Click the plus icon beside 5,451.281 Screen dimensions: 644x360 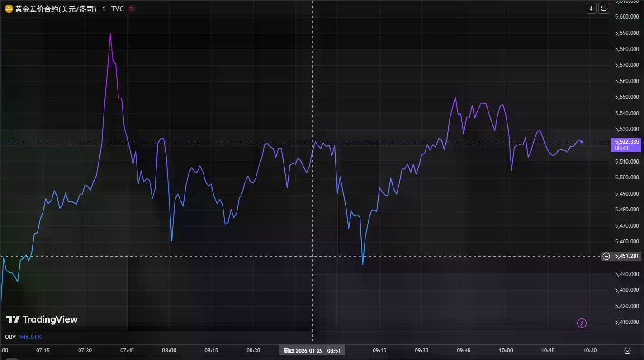[x=606, y=257]
